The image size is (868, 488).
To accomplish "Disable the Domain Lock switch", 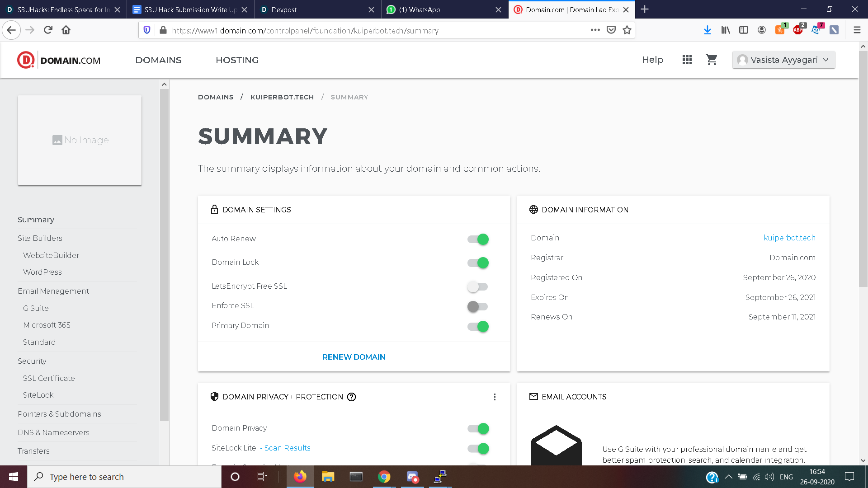I will pos(478,263).
